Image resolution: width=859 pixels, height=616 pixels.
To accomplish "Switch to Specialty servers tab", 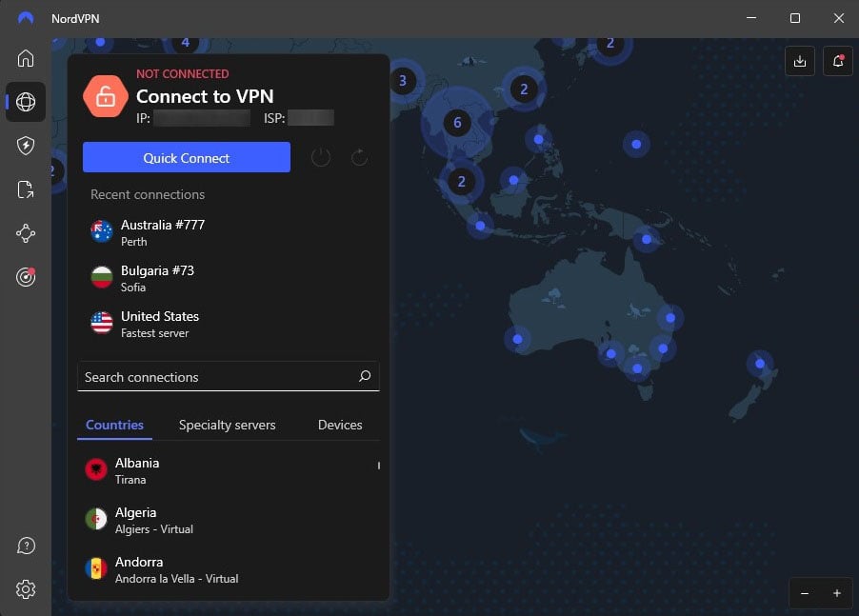I will pos(227,425).
